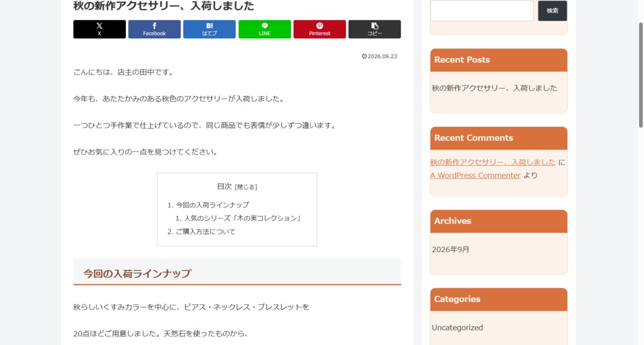Viewport: 644px width, 345px height.
Task: Share the post on X
Action: pos(99,29)
